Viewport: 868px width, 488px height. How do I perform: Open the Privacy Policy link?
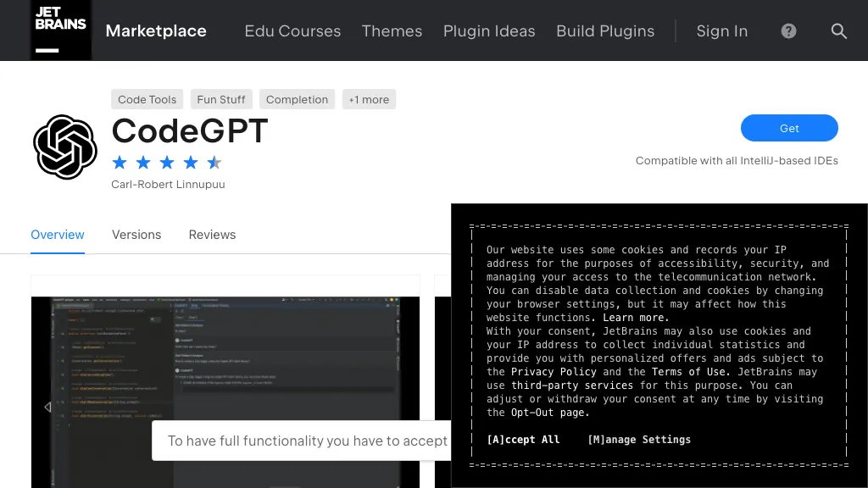pos(554,371)
